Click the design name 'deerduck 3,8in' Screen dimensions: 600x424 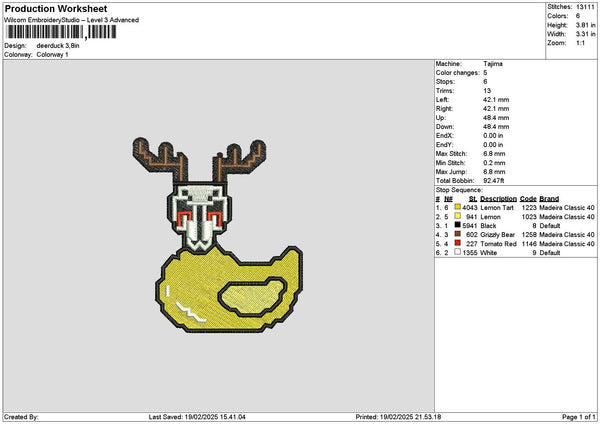point(58,46)
